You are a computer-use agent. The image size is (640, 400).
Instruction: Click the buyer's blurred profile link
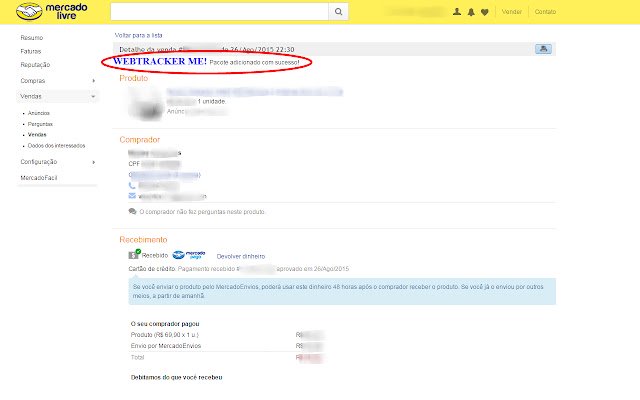pyautogui.click(x=164, y=175)
